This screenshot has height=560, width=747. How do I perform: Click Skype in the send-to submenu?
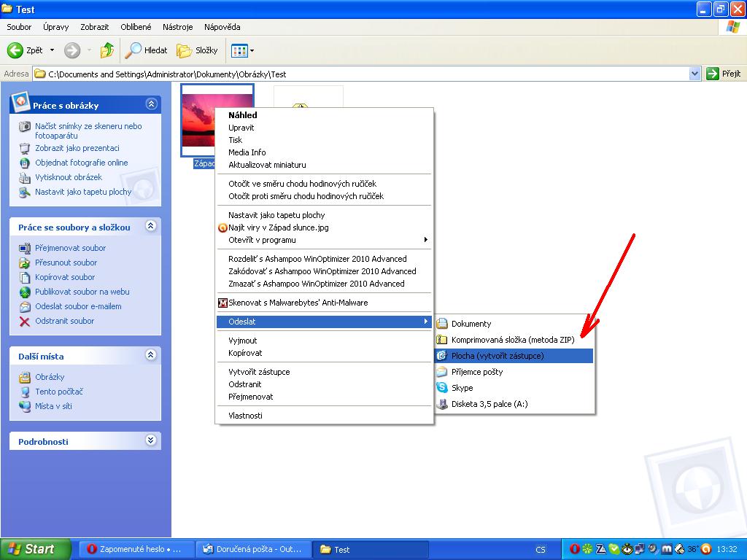coord(462,388)
